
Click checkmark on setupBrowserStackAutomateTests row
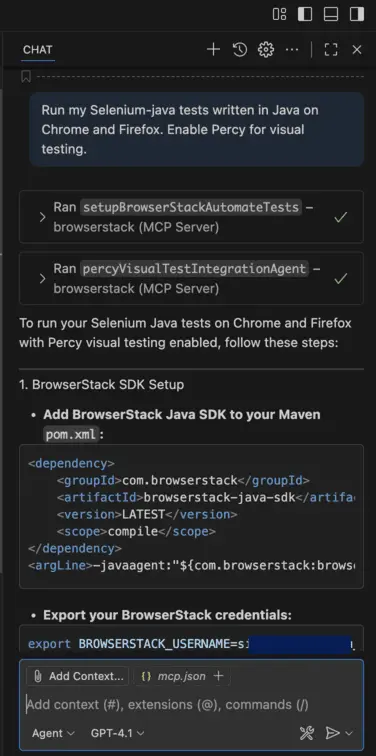(x=341, y=217)
